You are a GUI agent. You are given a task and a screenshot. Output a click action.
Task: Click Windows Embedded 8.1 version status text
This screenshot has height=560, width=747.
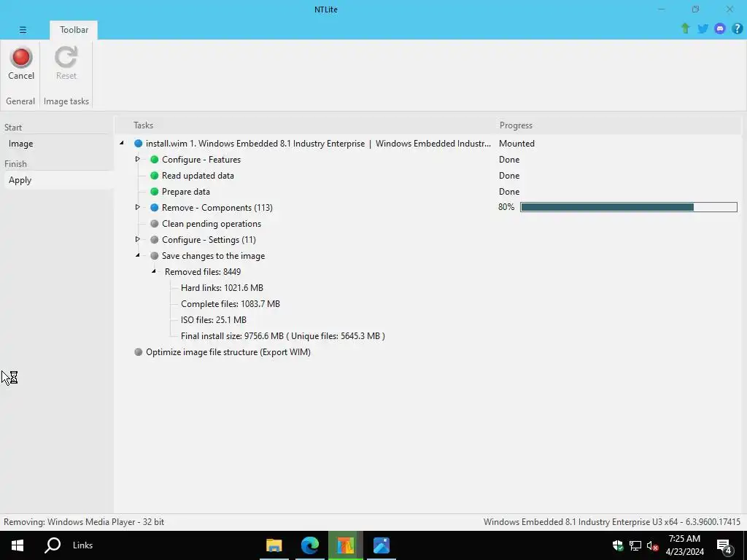pyautogui.click(x=612, y=522)
